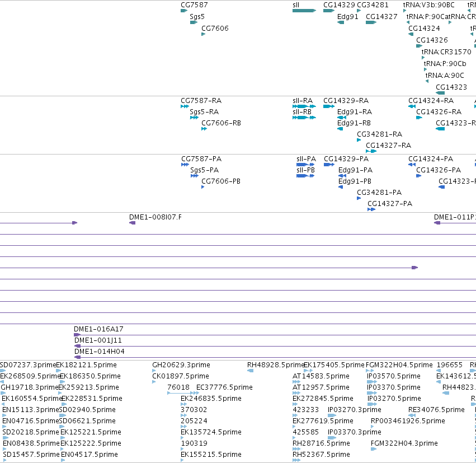
Task: Click the tRNA:A:90C feature label
Action: (445, 76)
